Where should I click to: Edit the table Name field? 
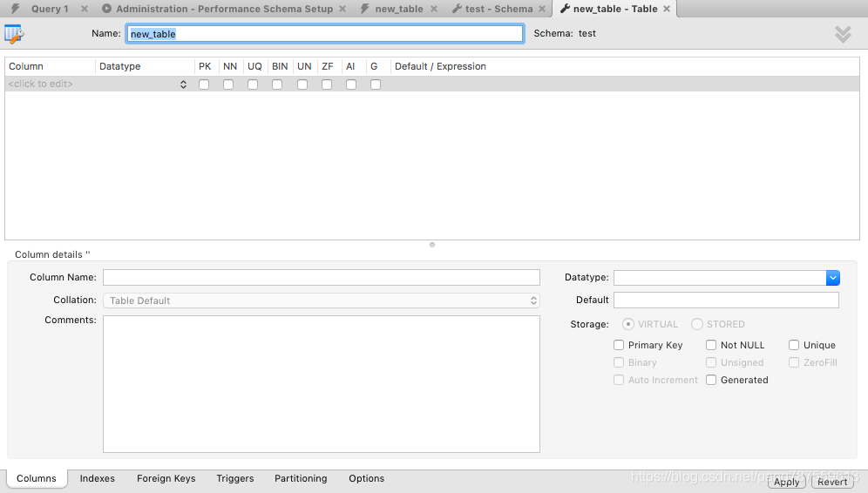[324, 34]
